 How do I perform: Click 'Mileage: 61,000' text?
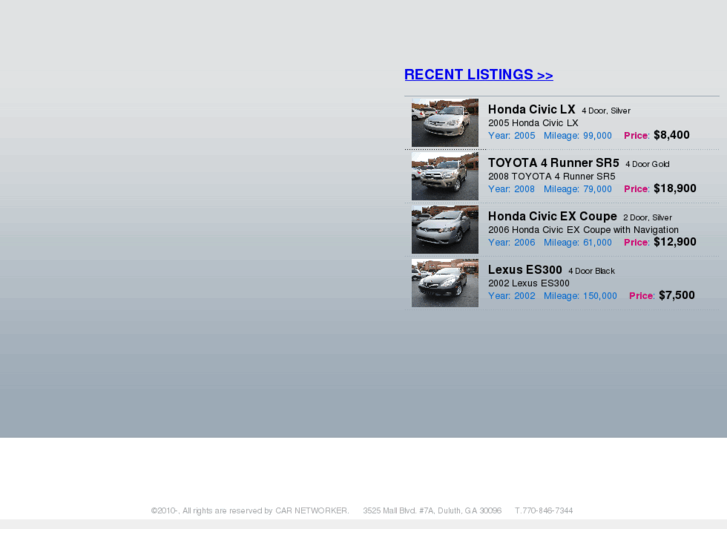[x=578, y=242]
